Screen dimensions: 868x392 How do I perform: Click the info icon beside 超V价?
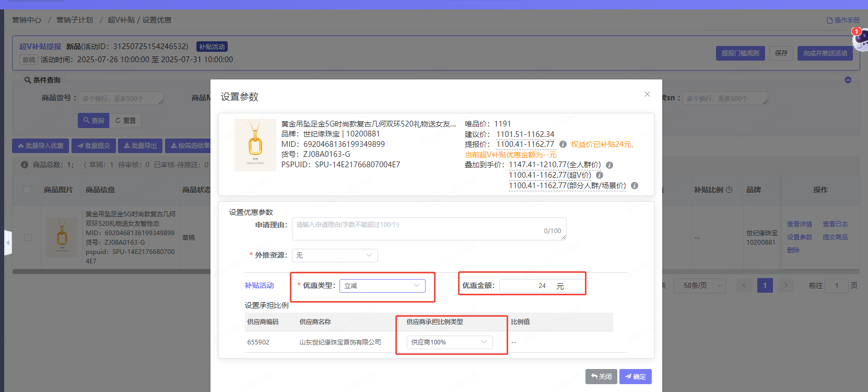[600, 176]
